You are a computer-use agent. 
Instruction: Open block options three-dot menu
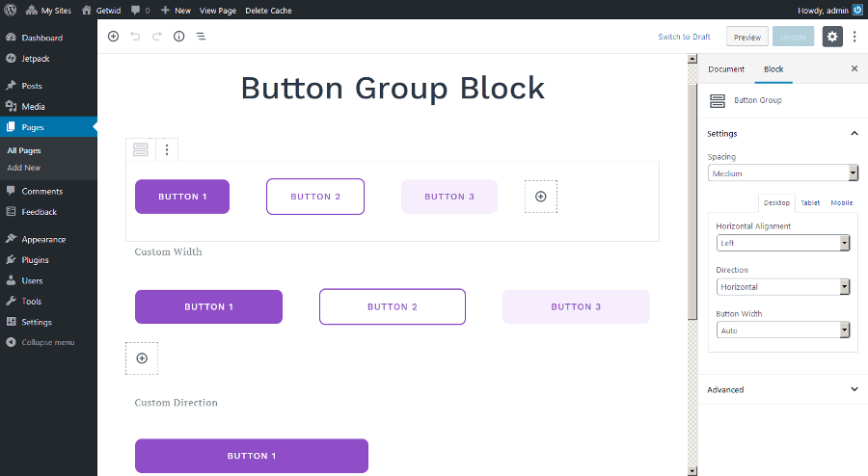pos(167,149)
